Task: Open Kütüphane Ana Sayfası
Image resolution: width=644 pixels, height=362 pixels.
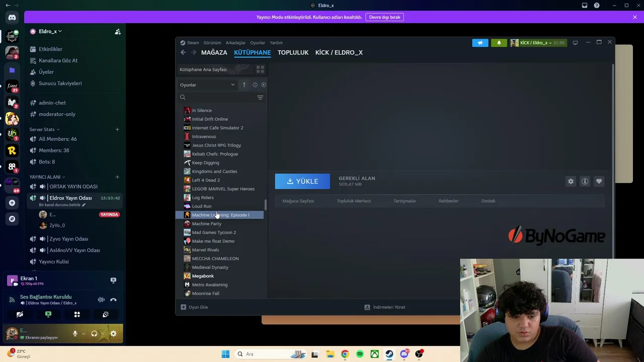Action: point(203,69)
